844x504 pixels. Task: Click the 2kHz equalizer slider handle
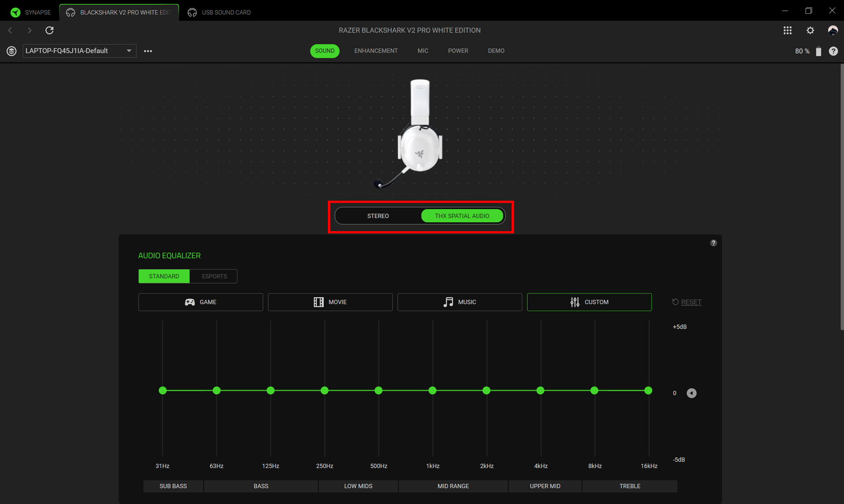[x=487, y=391]
